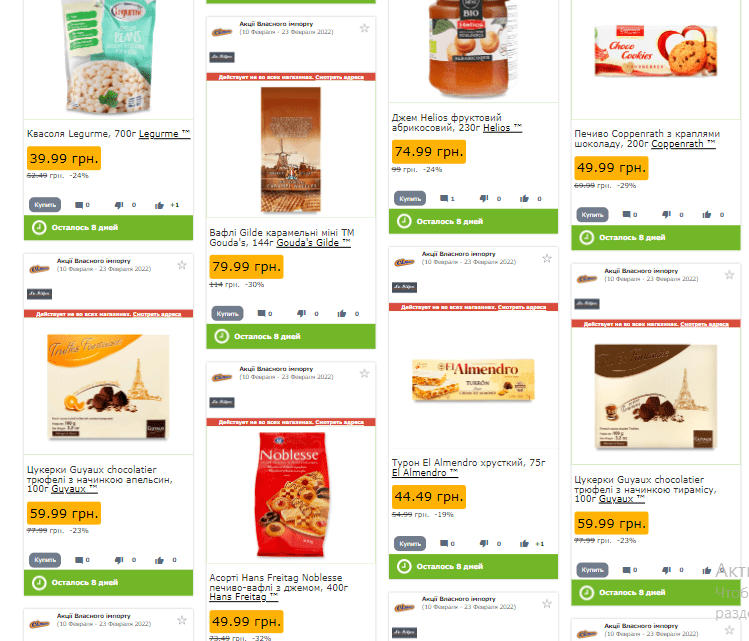The height and width of the screenshot is (641, 749).
Task: Buy the Coppenrath cookies via Купить
Action: point(592,215)
